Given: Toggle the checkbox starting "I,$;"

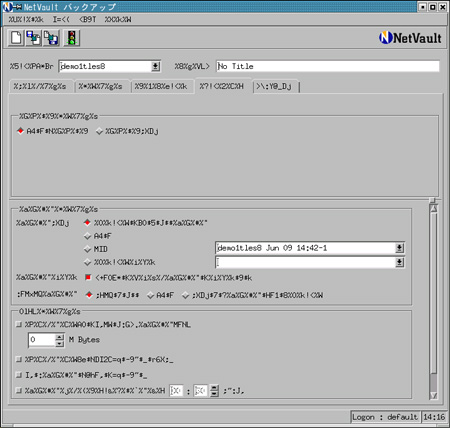Looking at the screenshot, I should [19, 375].
